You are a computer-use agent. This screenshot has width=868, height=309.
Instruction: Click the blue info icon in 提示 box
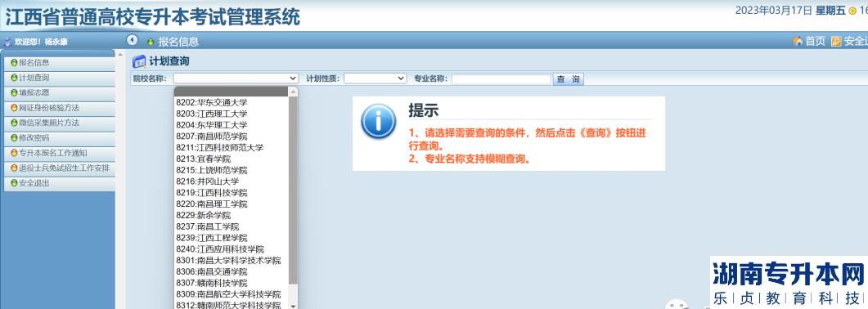tap(379, 121)
